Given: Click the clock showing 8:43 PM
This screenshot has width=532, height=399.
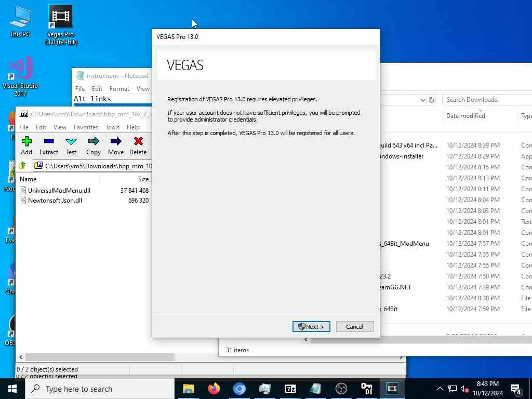Looking at the screenshot, I should 487,389.
